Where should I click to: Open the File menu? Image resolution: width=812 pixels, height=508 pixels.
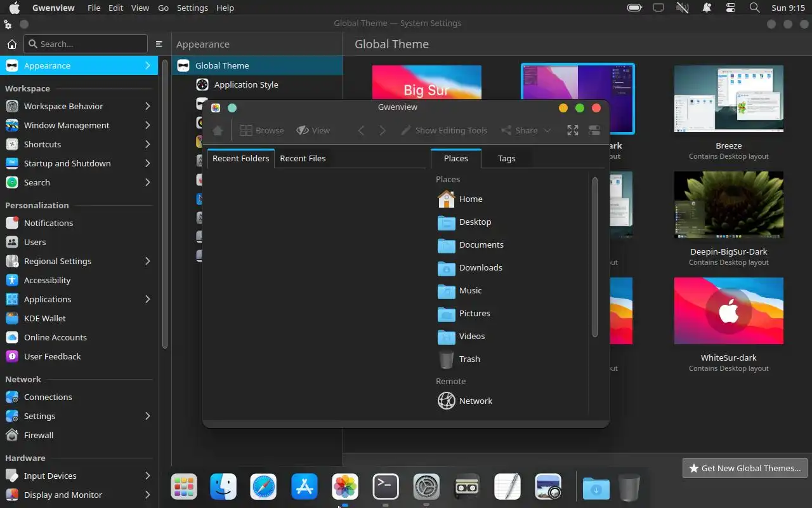coord(93,8)
